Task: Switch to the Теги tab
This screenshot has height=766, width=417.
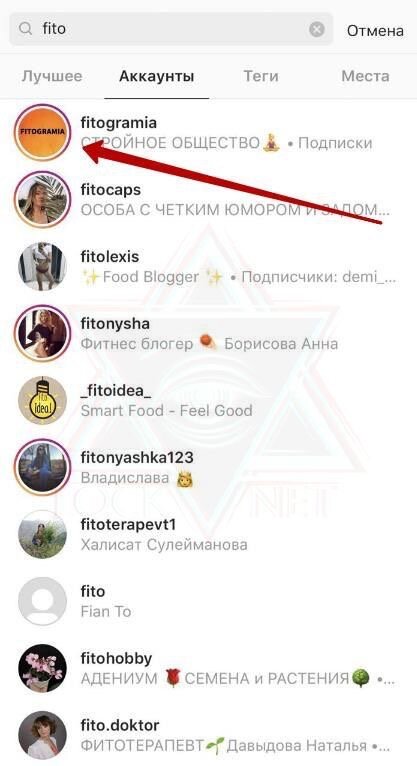Action: click(x=261, y=76)
